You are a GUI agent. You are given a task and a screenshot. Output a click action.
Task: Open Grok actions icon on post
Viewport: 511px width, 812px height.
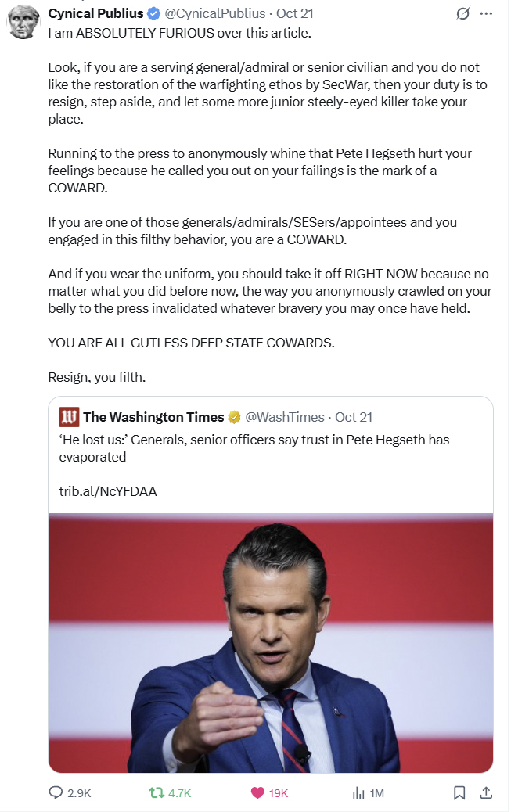(x=462, y=13)
